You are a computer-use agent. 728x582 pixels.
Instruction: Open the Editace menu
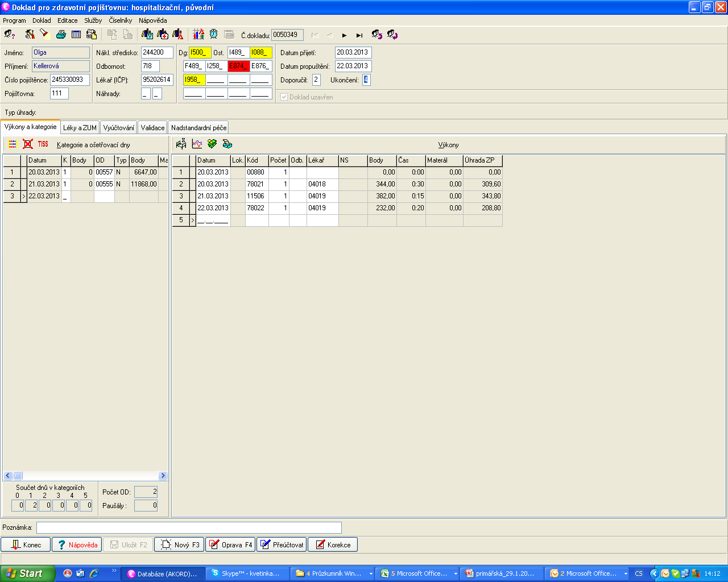68,20
